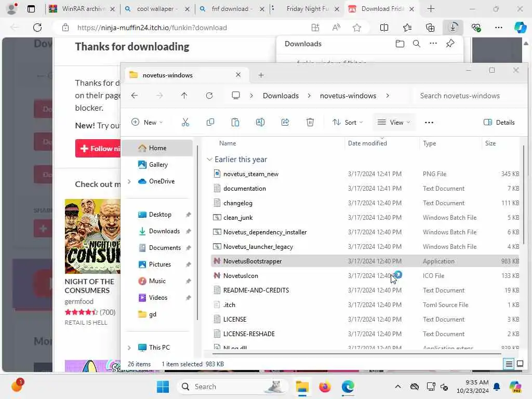Add a new tab in File Explorer
This screenshot has height=399, width=532.
click(261, 75)
